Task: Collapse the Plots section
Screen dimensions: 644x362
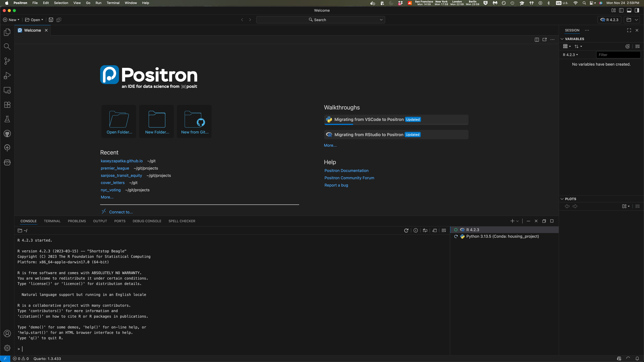Action: click(x=562, y=199)
